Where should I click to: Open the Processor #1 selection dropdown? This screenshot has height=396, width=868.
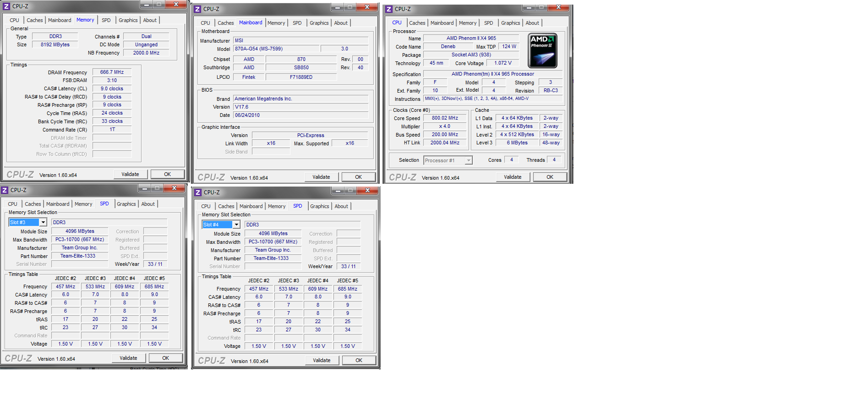469,160
